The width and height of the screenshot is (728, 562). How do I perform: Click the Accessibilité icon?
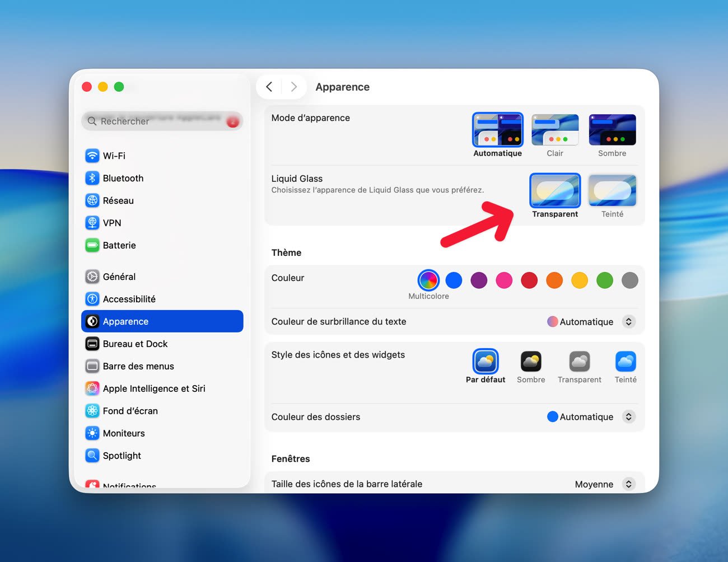tap(92, 299)
